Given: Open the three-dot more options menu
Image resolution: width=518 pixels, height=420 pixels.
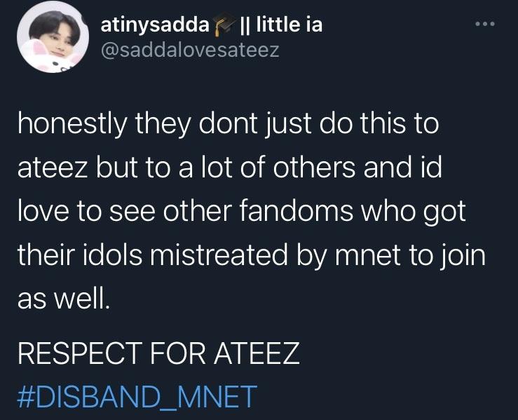Looking at the screenshot, I should pos(485,24).
